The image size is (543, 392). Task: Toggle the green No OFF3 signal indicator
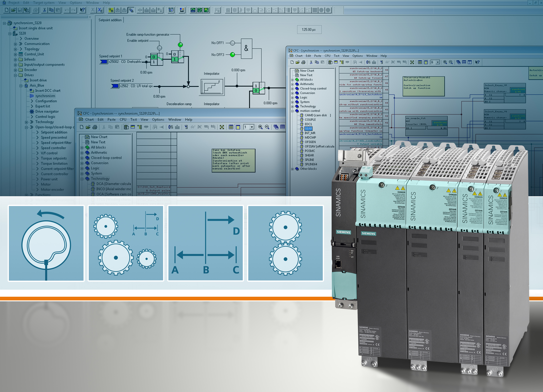pyautogui.click(x=232, y=55)
